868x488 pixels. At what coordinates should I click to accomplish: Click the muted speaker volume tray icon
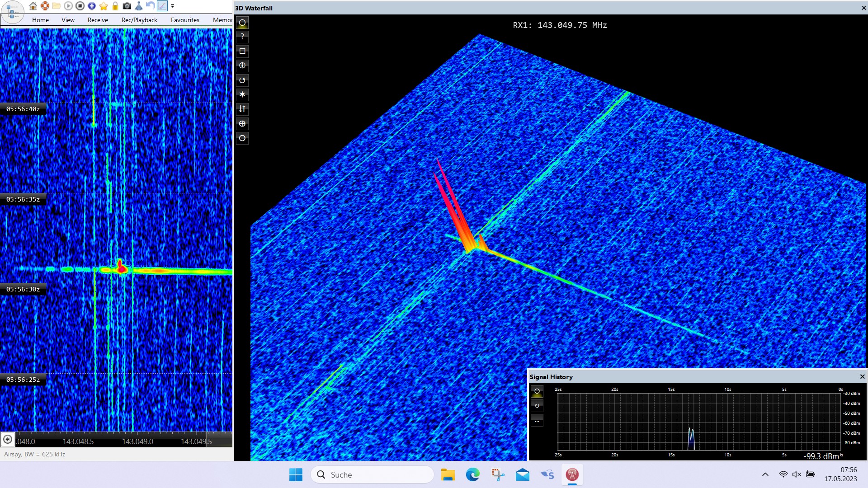coord(797,474)
